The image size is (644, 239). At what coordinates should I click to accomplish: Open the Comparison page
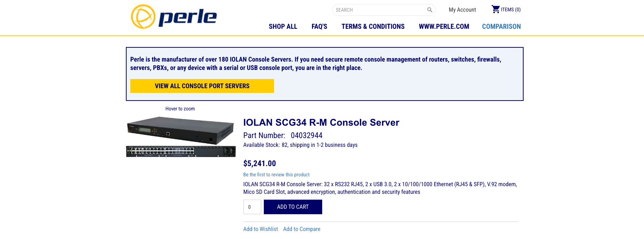coord(501,27)
